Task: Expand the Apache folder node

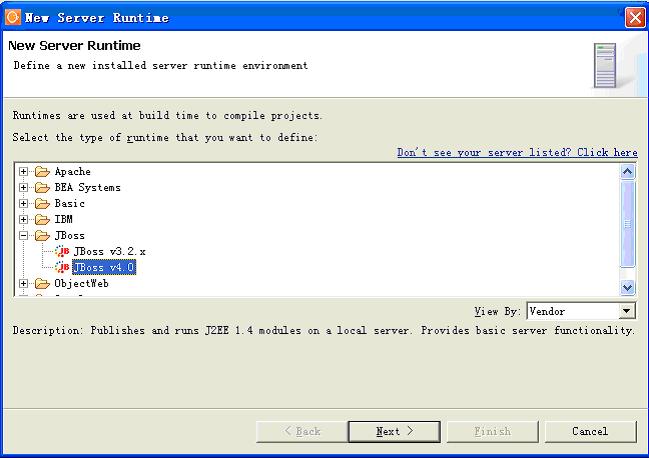Action: pos(24,171)
